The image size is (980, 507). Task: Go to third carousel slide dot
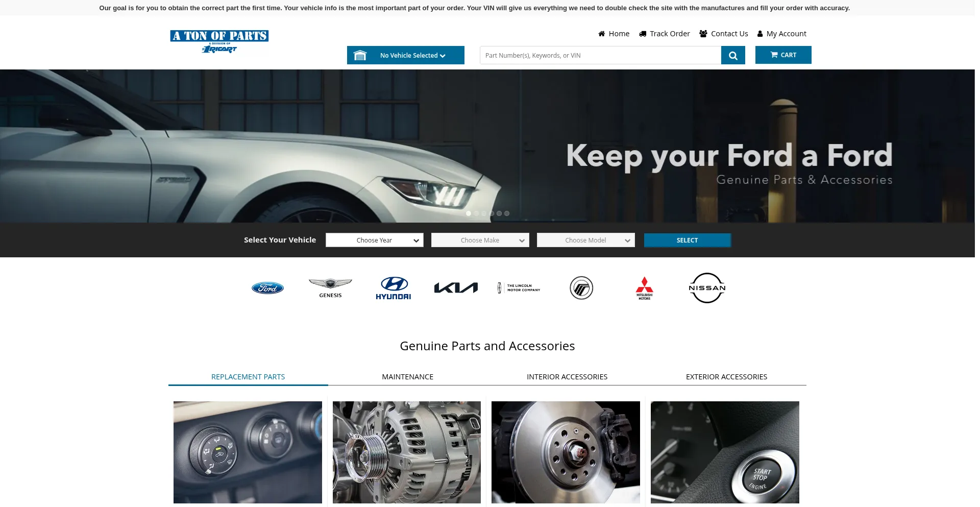(484, 213)
